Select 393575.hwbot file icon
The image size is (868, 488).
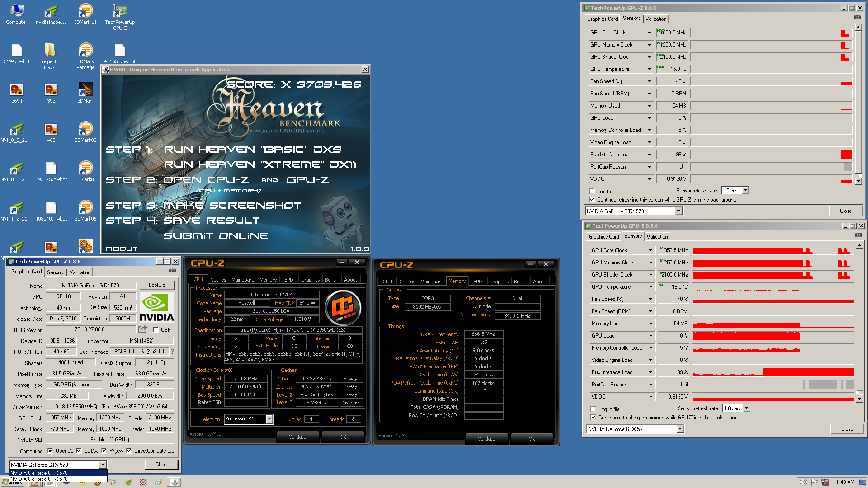51,172
